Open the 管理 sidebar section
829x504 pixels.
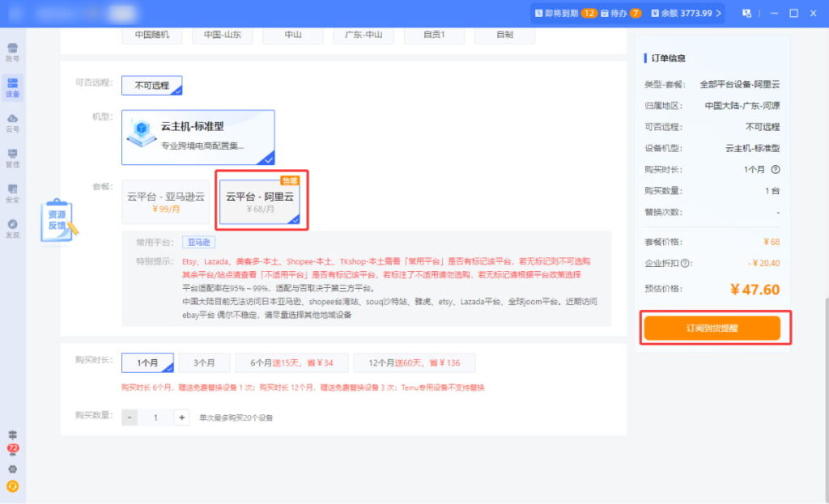(x=13, y=158)
